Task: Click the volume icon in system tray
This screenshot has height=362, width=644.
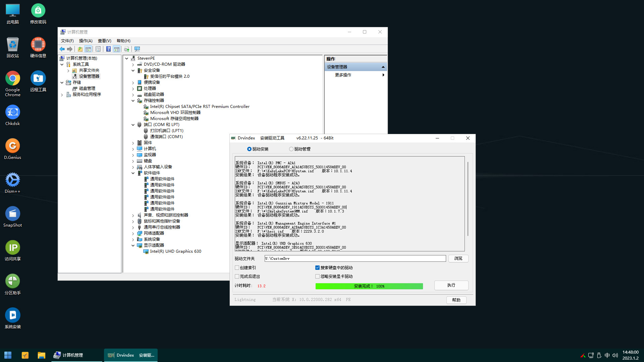Action: [615, 355]
